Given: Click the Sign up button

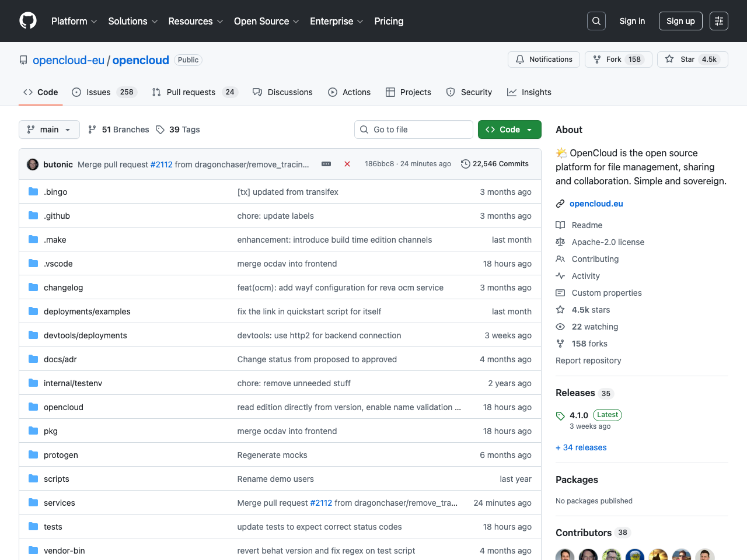Looking at the screenshot, I should tap(680, 20).
